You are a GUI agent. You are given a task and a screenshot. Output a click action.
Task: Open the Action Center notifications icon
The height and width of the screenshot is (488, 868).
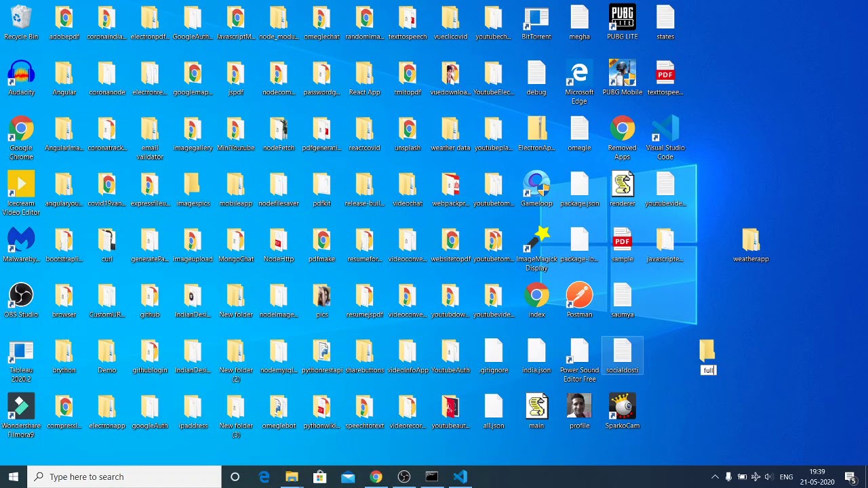[850, 476]
